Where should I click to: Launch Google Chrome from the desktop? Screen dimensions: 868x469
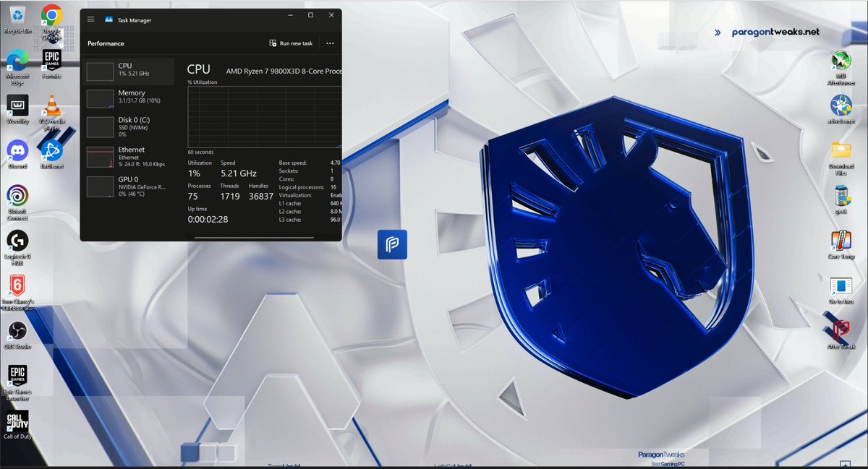coord(51,20)
